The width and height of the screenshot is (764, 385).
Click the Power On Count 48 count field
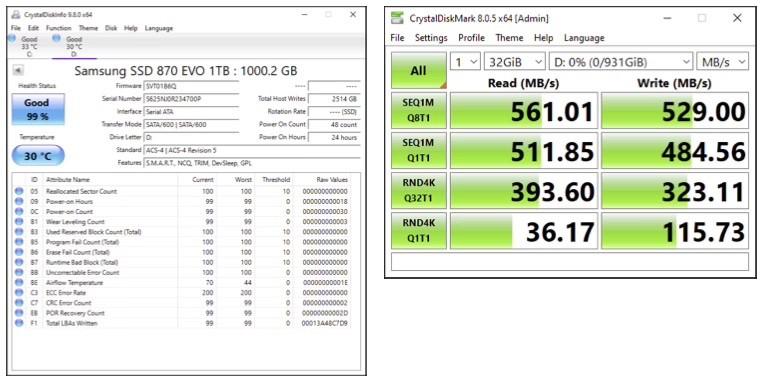(x=334, y=125)
